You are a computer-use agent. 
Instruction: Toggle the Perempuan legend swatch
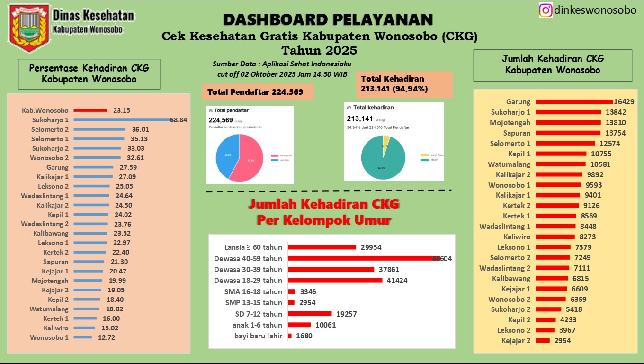click(x=274, y=156)
